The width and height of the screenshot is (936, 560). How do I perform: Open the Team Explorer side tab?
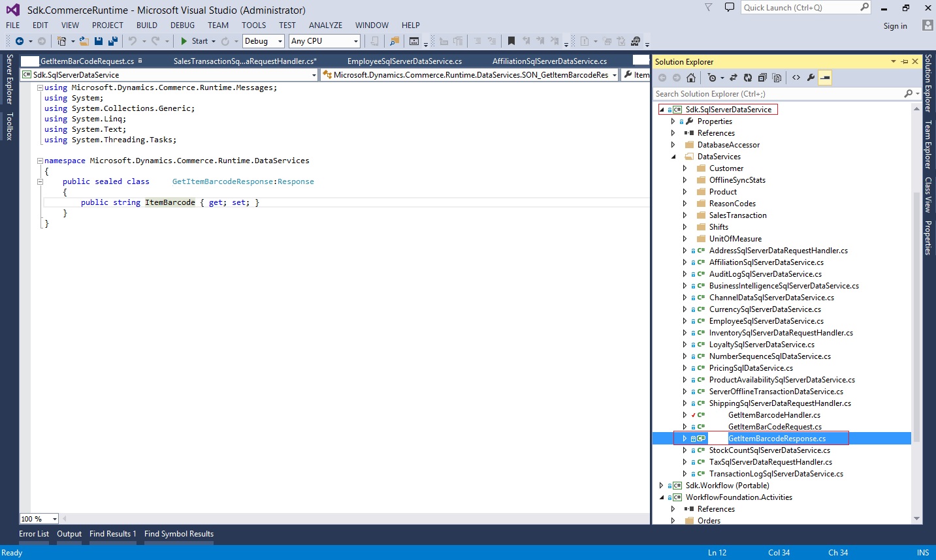(928, 145)
